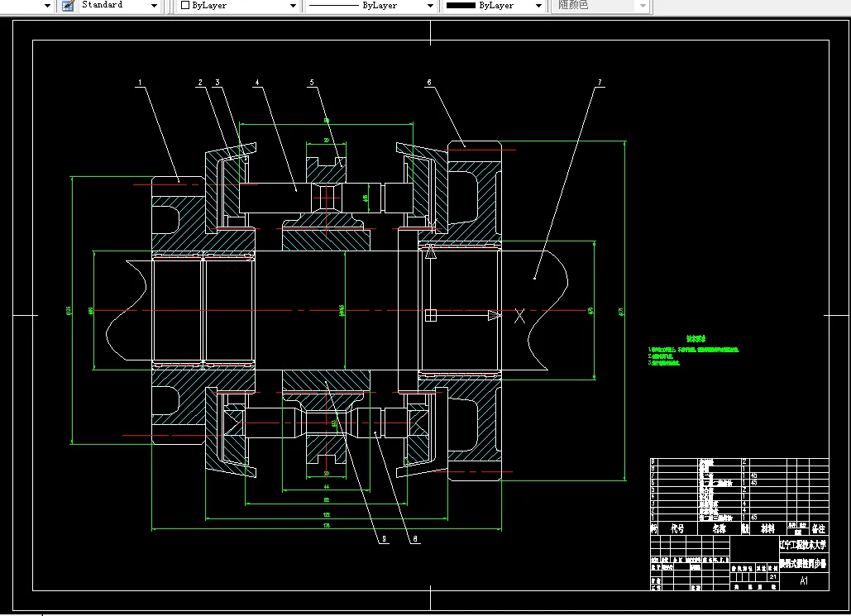Select leader label 3 in the drawing
The height and width of the screenshot is (616, 851).
pos(218,83)
